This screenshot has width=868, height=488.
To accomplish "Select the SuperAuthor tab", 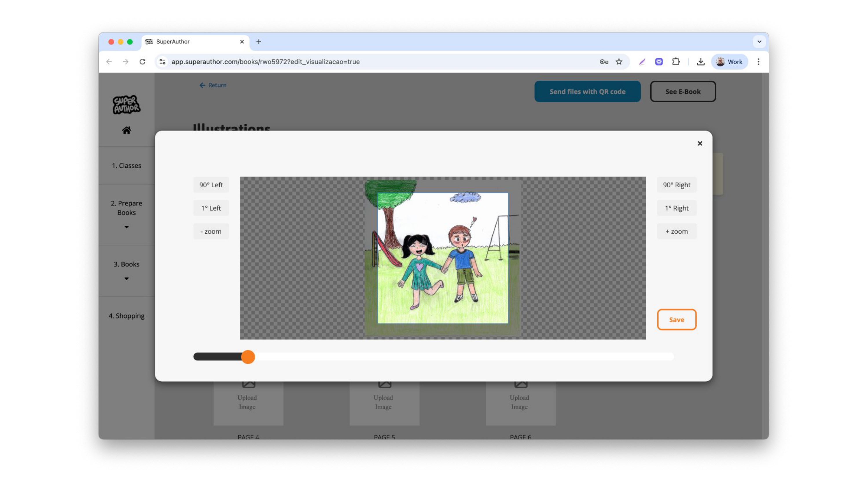I will pos(195,42).
